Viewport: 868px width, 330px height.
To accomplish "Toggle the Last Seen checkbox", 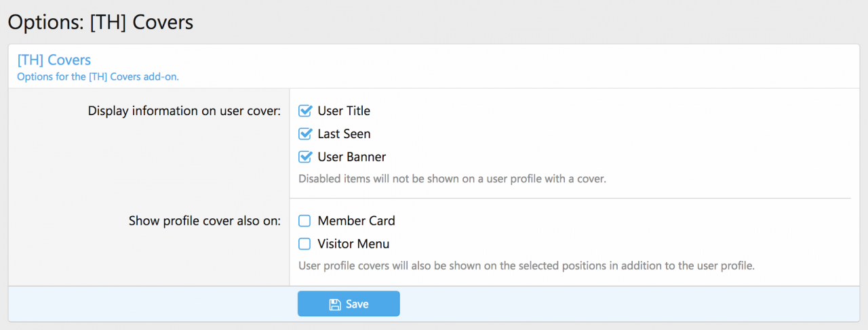I will 305,133.
